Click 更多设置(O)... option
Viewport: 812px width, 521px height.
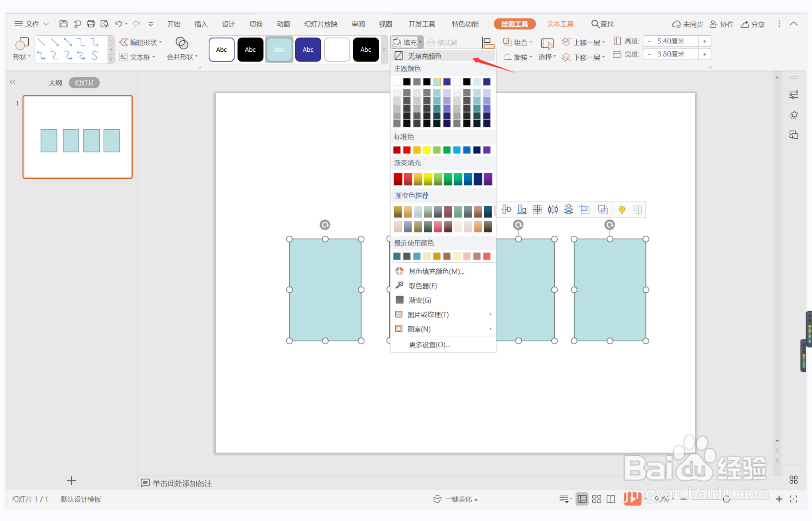pos(429,344)
